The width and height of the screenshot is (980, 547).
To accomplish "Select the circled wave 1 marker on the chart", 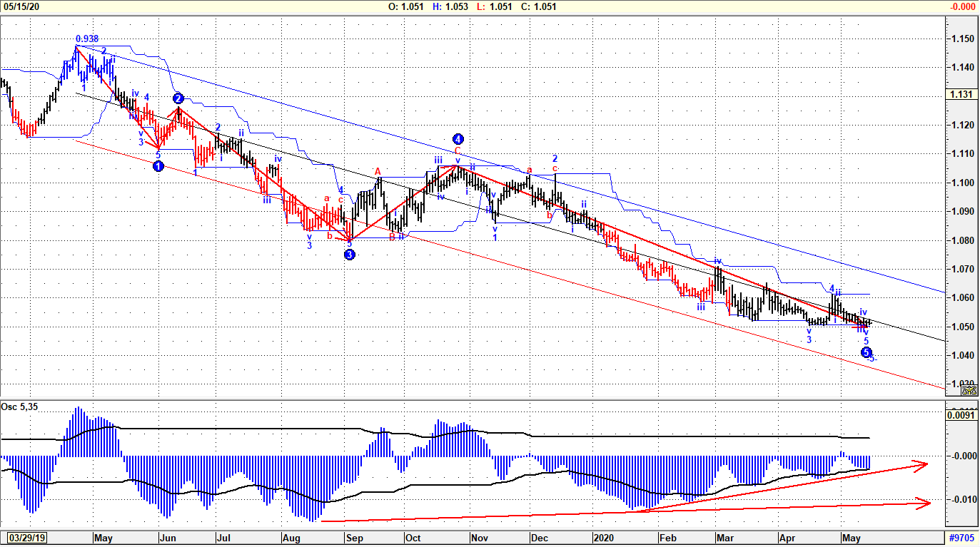I will pos(158,165).
